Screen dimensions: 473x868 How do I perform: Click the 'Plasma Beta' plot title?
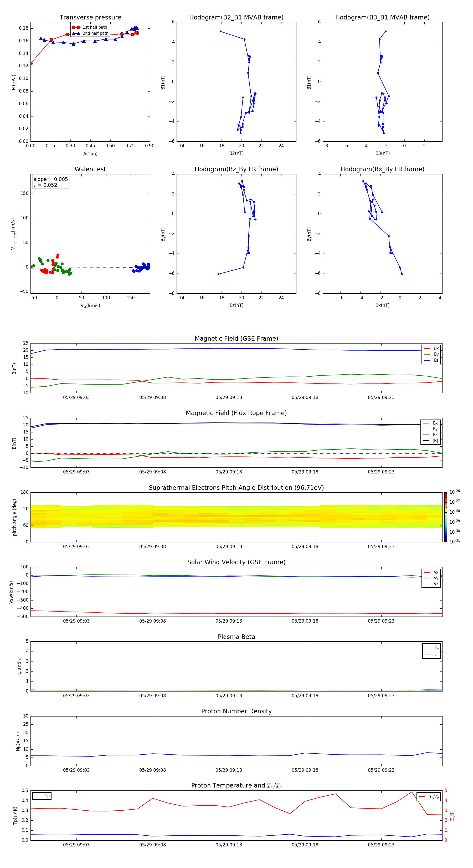tap(236, 637)
